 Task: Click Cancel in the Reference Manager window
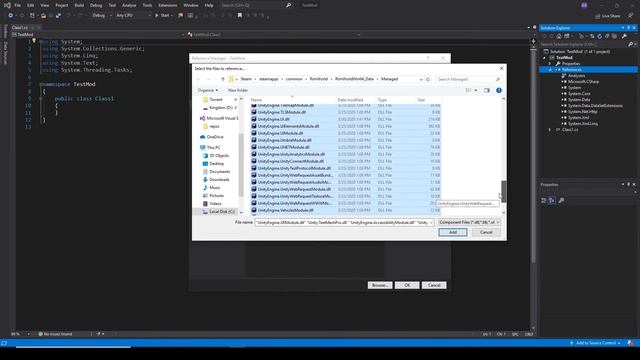coord(434,285)
